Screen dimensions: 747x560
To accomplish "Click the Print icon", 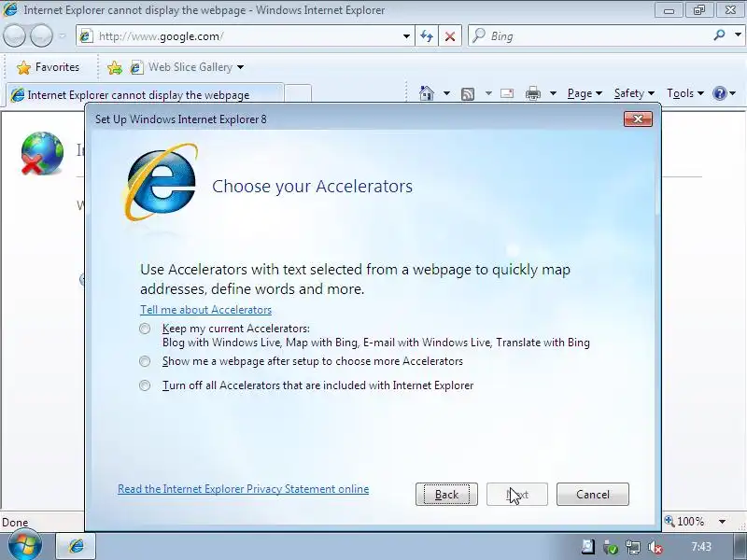I will tap(533, 93).
